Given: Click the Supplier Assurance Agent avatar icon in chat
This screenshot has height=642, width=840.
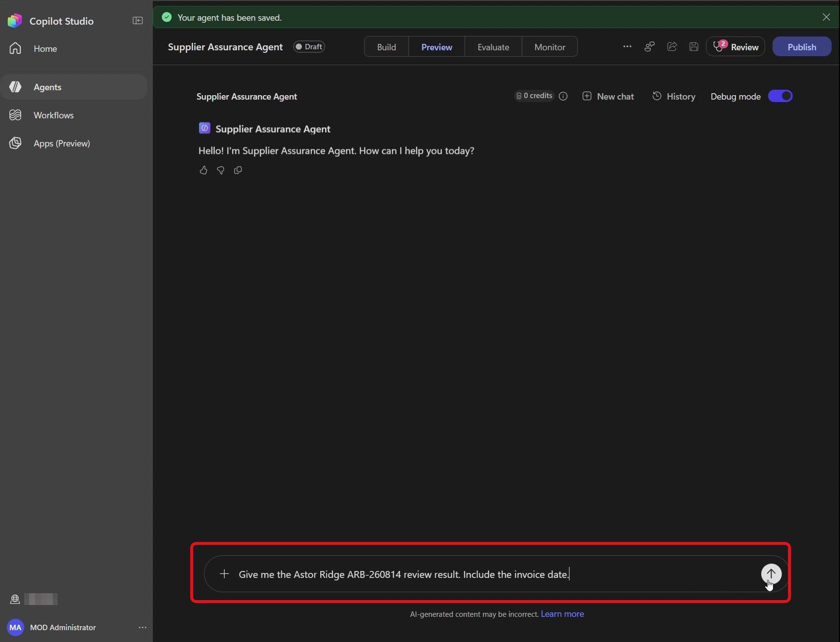Looking at the screenshot, I should pyautogui.click(x=205, y=128).
